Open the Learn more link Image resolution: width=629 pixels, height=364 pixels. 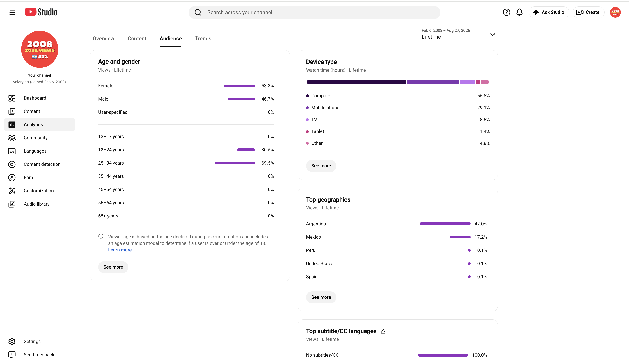120,250
